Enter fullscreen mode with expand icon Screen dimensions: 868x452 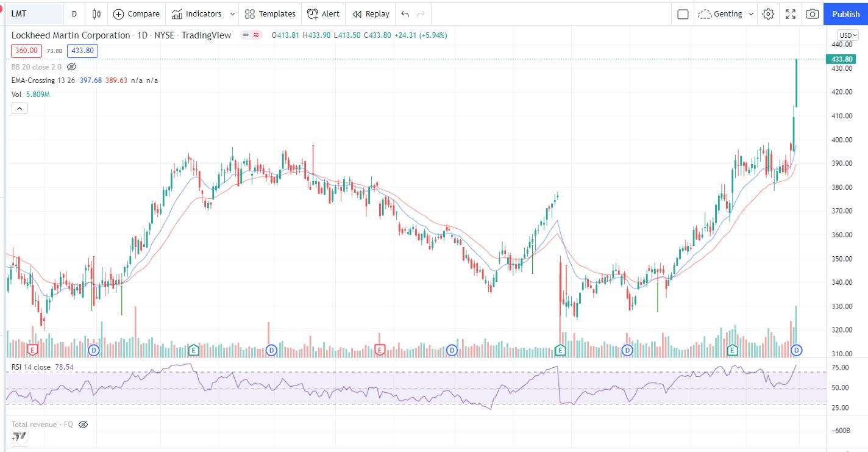point(790,14)
